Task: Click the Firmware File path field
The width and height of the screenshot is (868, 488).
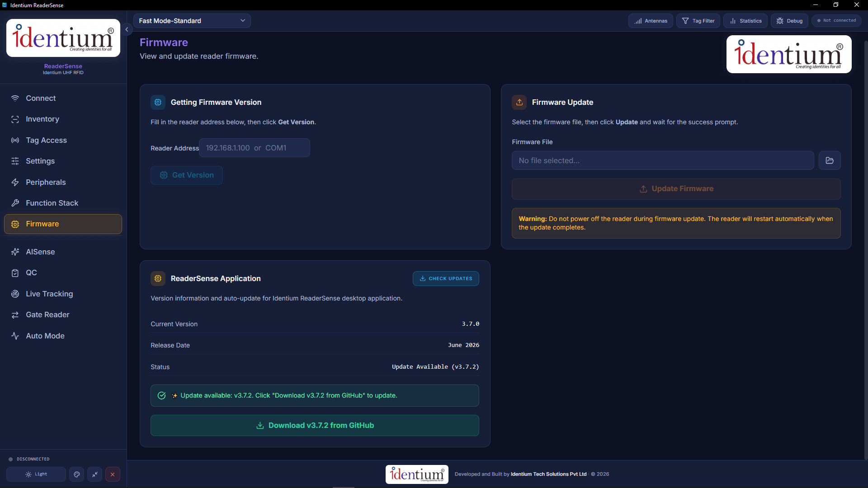Action: click(x=663, y=160)
